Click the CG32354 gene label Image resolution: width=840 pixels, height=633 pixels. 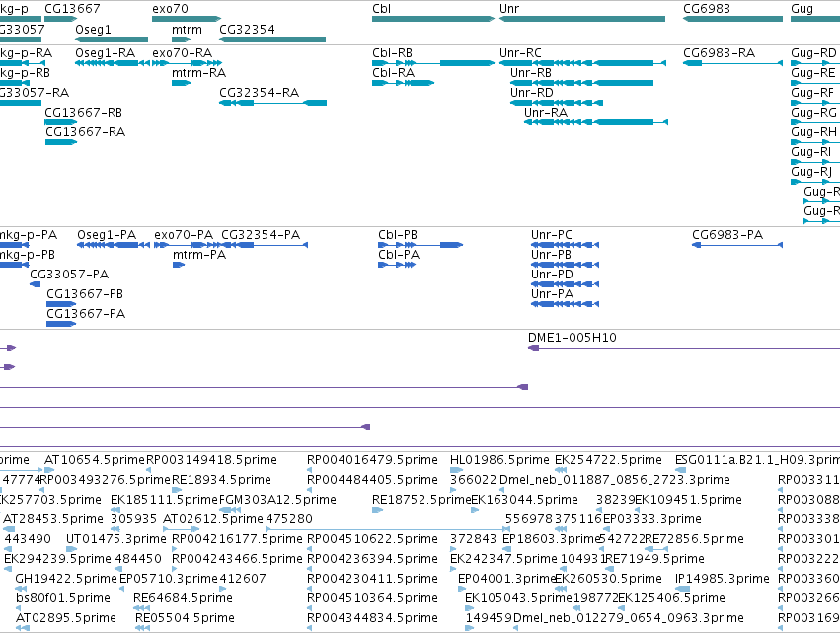247,29
